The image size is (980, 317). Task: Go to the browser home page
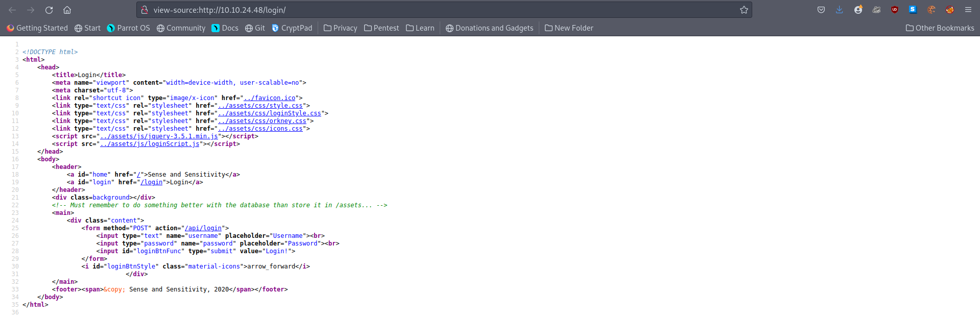point(67,10)
